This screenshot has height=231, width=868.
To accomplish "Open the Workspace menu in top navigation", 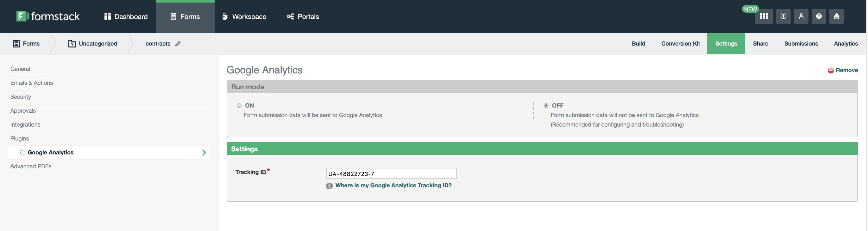I will click(244, 16).
